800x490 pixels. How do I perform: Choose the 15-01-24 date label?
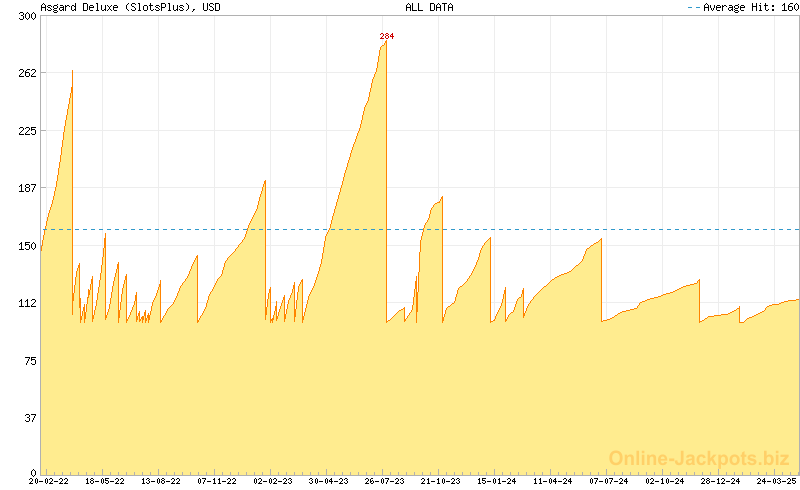(x=497, y=481)
